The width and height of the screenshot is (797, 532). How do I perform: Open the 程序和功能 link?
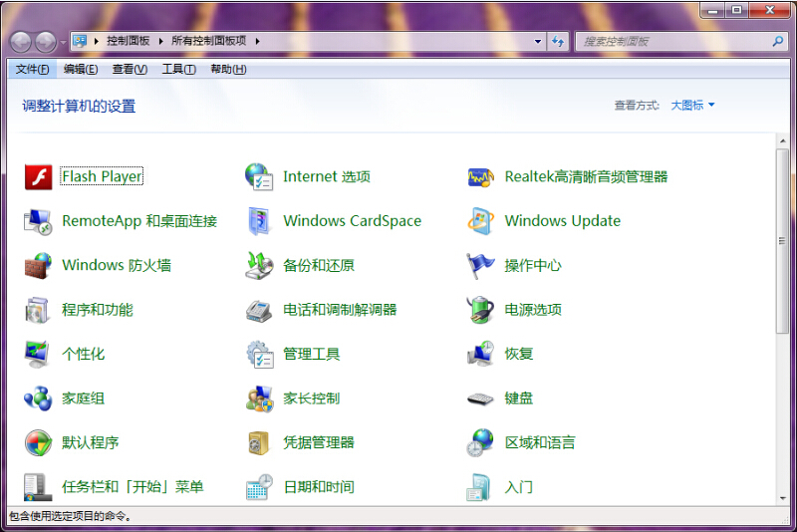[x=97, y=310]
